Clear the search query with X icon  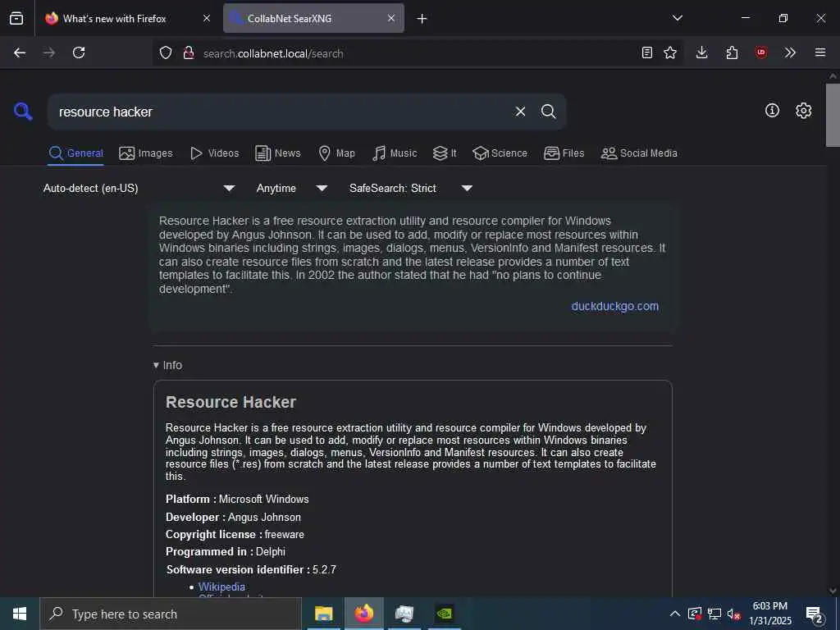tap(520, 112)
